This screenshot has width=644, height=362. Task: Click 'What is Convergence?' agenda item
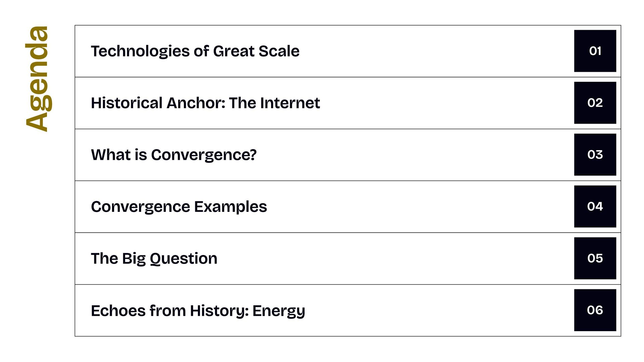pyautogui.click(x=174, y=155)
